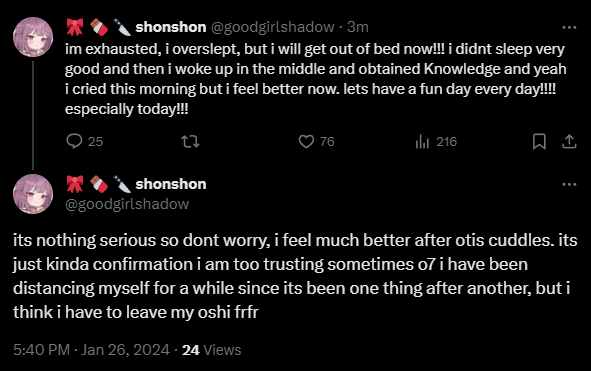Open reply on the first tweet
The height and width of the screenshot is (371, 591).
click(x=74, y=141)
